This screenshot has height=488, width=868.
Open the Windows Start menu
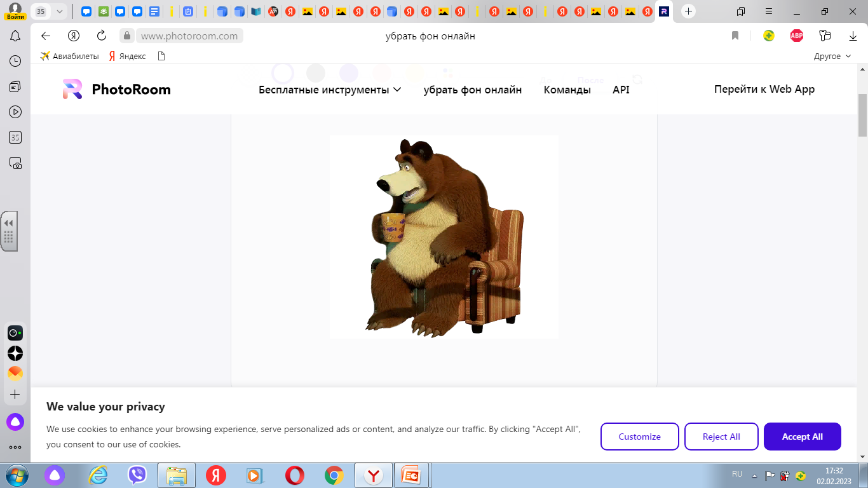(x=17, y=475)
